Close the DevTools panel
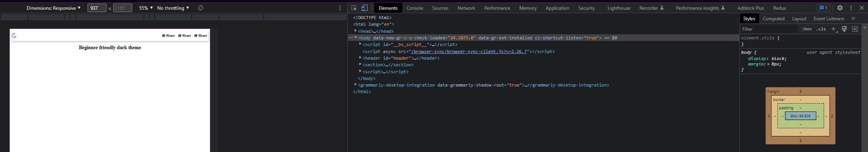 point(861,8)
